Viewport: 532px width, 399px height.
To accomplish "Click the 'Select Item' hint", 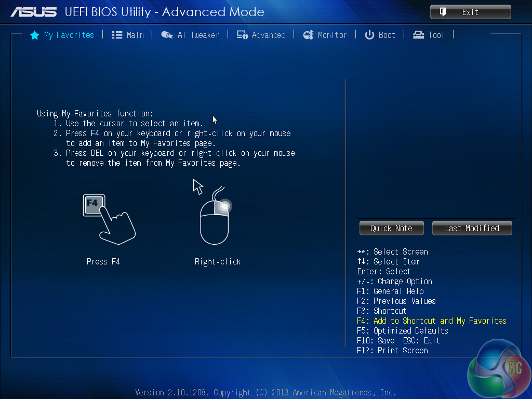I will 389,262.
